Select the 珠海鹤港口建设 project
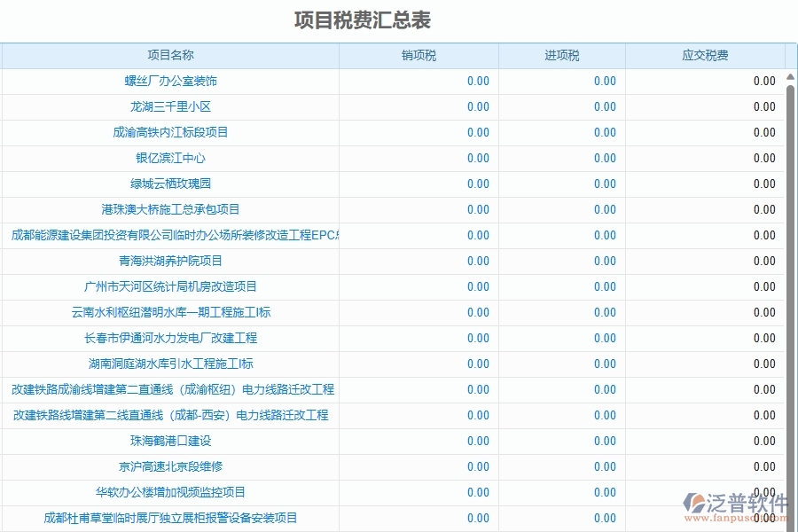Screen dimensions: 798x532 [x=170, y=441]
